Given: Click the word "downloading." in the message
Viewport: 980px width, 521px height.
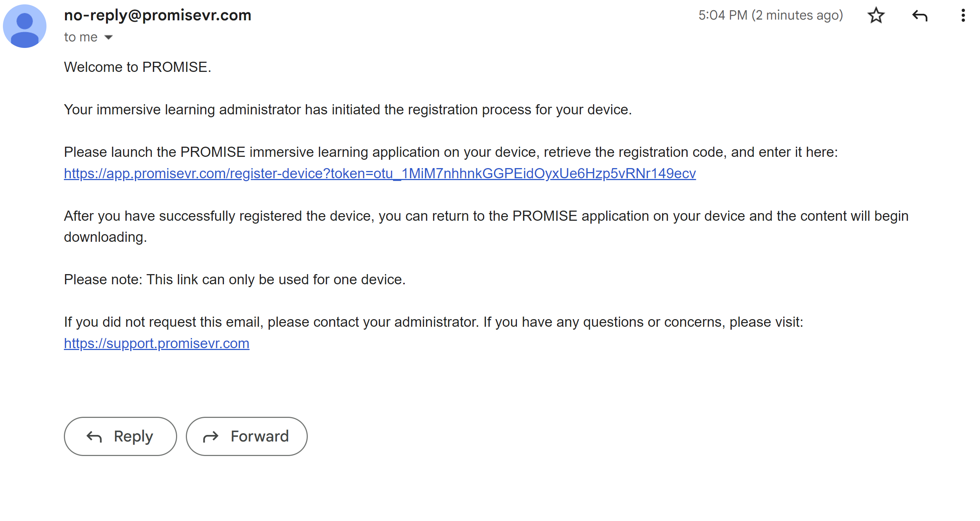Looking at the screenshot, I should point(105,237).
